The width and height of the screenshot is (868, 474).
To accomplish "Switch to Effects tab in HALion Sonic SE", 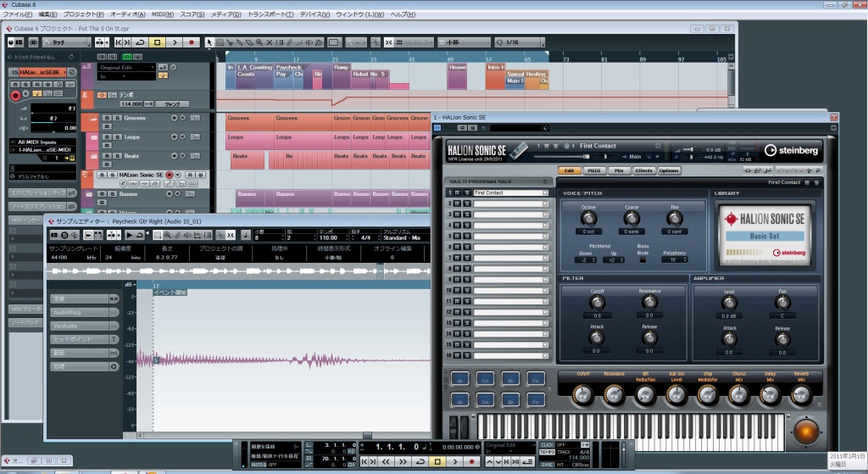I will (x=643, y=170).
